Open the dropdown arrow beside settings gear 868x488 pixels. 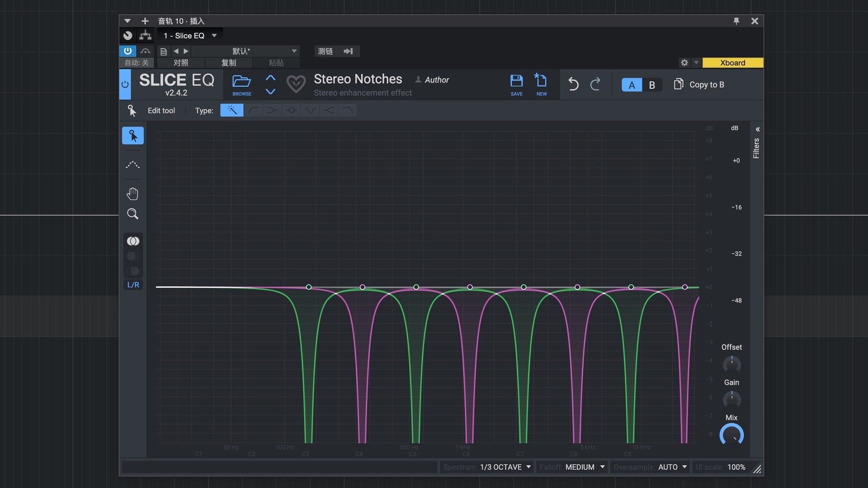(696, 63)
